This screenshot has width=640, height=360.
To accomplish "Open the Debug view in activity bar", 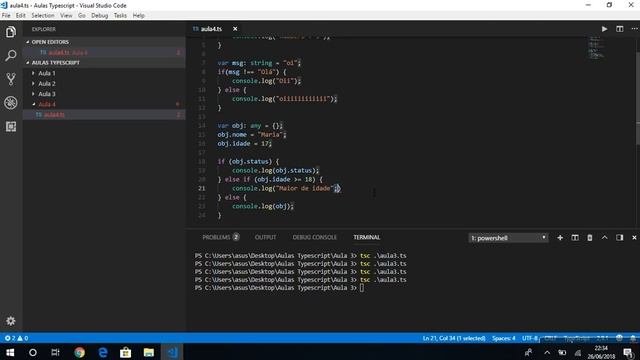I will (x=11, y=102).
